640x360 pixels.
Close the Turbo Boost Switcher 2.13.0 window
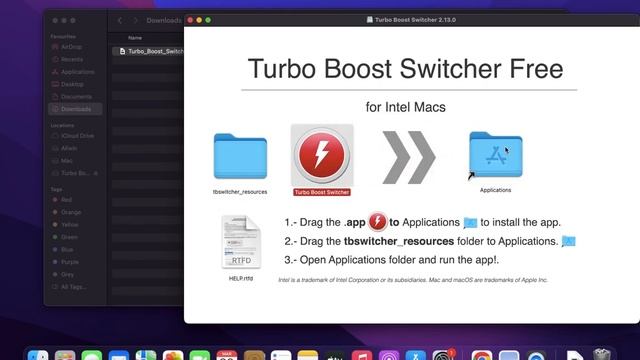pyautogui.click(x=190, y=20)
